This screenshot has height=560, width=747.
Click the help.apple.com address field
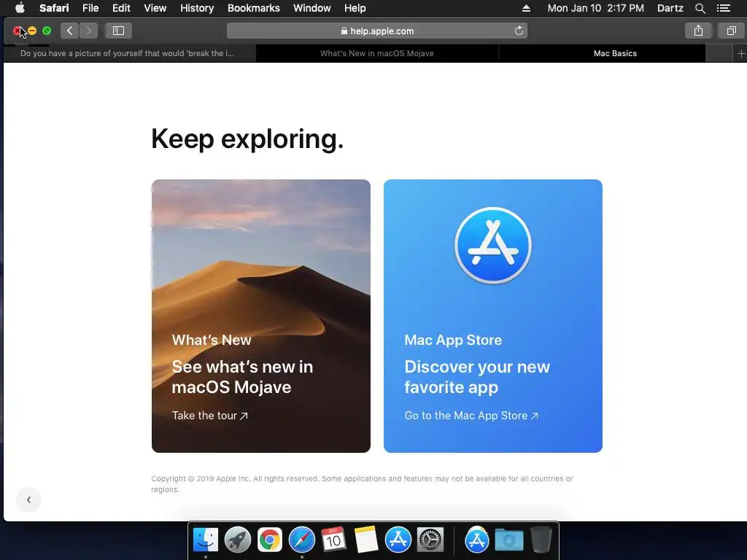377,31
